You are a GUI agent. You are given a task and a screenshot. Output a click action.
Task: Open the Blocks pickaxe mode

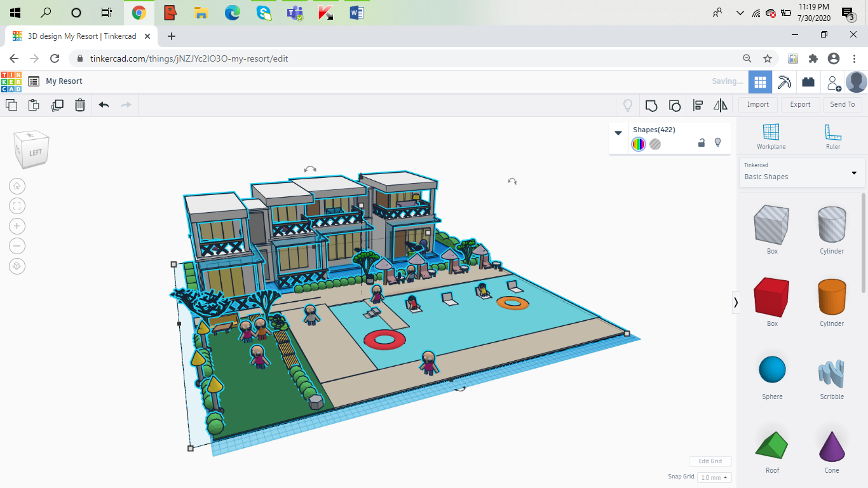click(x=785, y=81)
